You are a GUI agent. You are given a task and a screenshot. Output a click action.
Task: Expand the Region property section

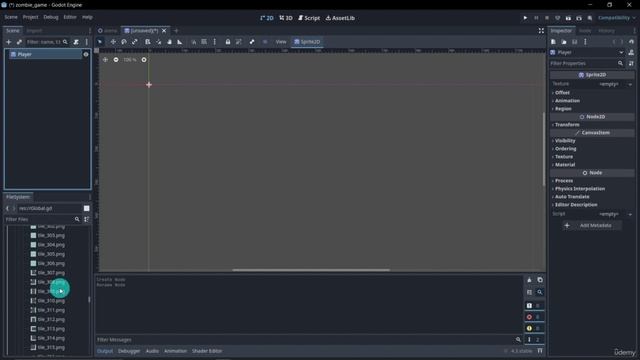click(562, 109)
